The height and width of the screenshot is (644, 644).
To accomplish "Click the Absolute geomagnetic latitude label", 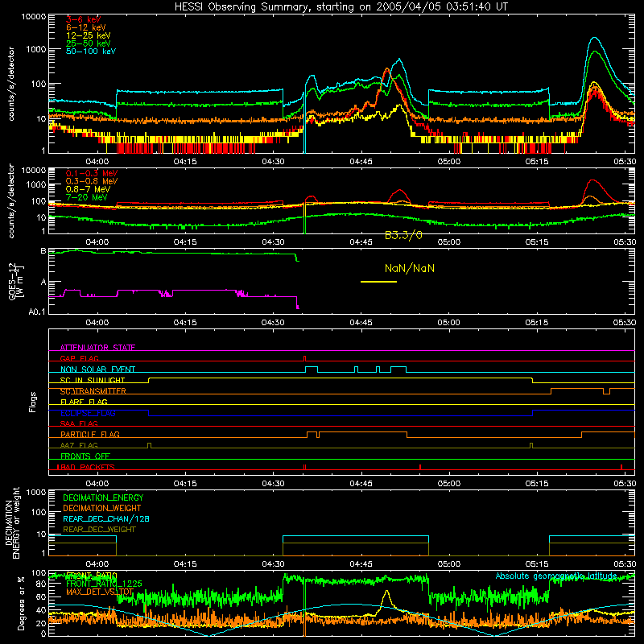I will [556, 576].
